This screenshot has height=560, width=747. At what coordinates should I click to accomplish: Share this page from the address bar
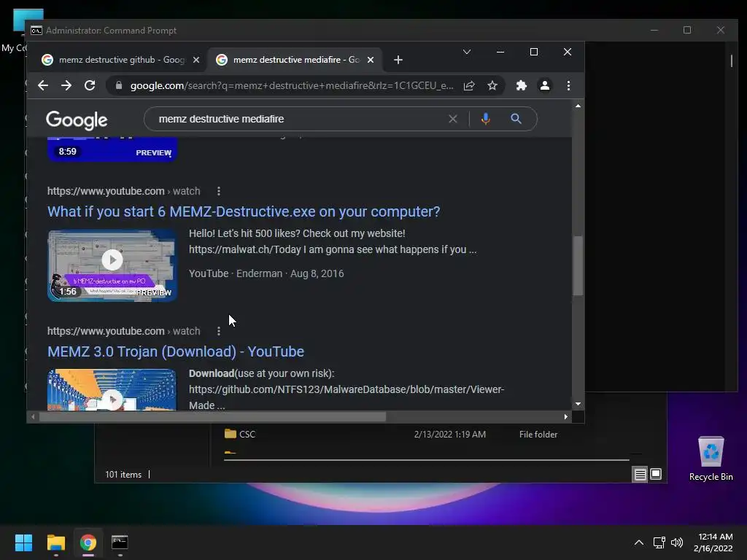pos(469,86)
